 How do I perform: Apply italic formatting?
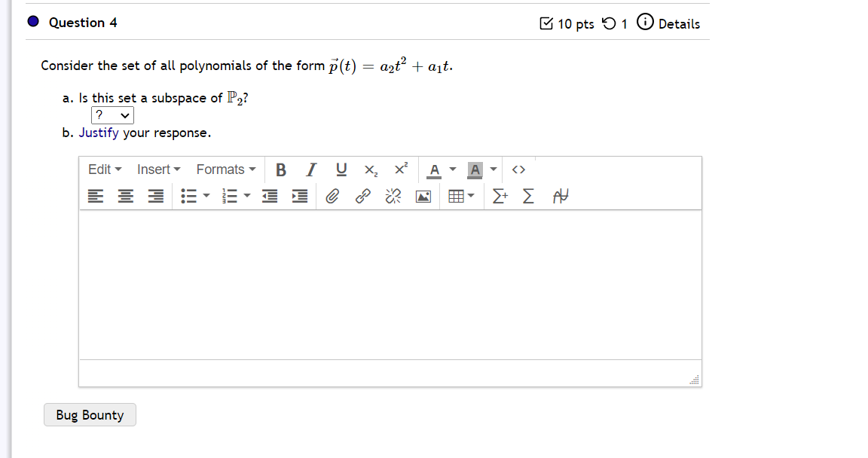(310, 170)
